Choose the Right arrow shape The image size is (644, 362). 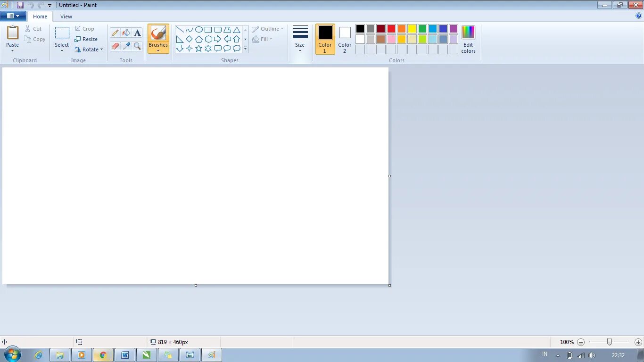point(217,39)
